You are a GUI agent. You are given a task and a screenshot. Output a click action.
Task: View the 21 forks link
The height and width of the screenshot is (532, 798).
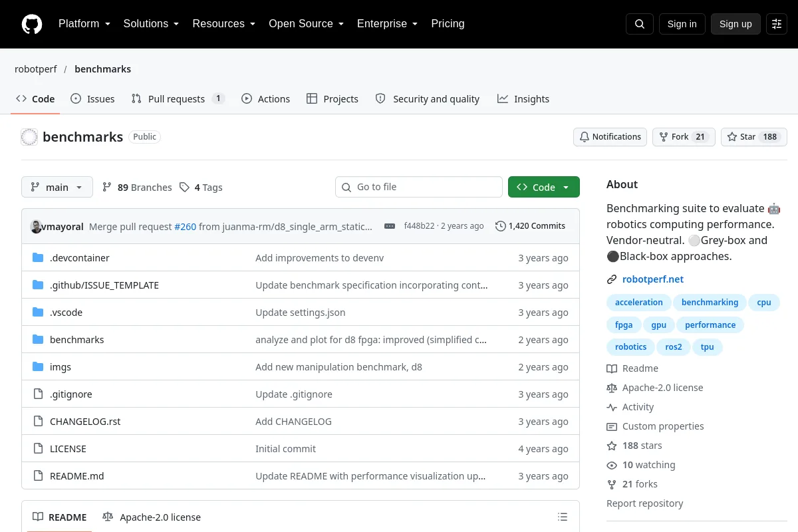click(632, 484)
